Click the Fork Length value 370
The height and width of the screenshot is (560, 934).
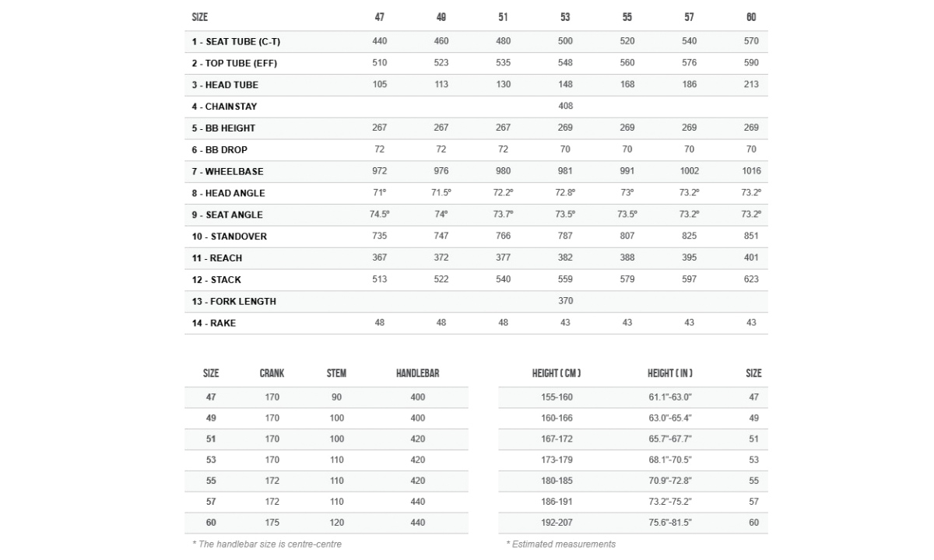(x=565, y=301)
